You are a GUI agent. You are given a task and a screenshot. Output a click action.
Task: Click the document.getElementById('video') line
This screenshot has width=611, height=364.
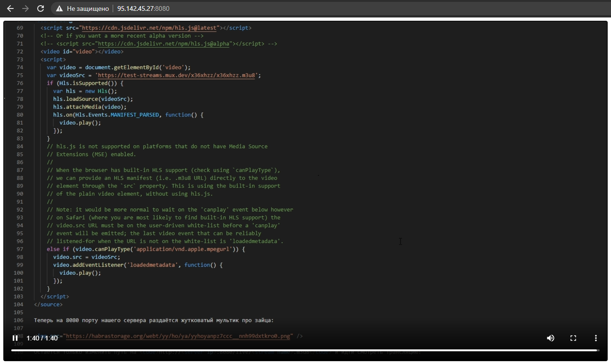(x=119, y=67)
